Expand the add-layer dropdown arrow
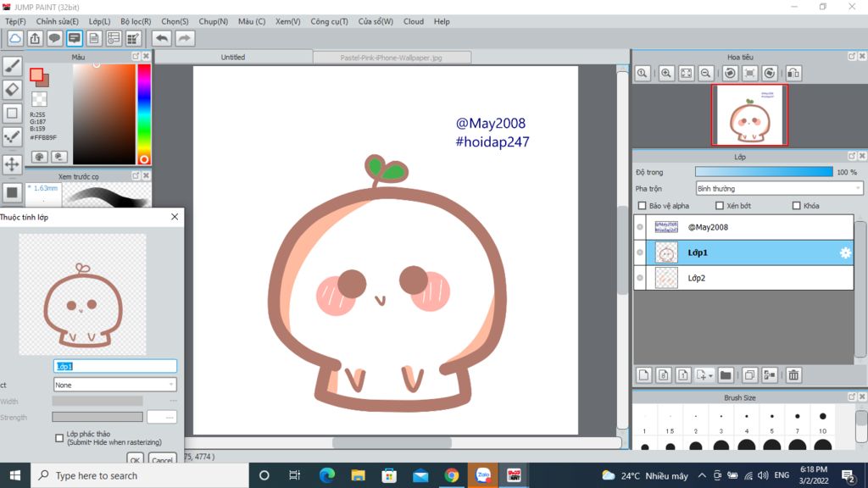 pyautogui.click(x=710, y=375)
